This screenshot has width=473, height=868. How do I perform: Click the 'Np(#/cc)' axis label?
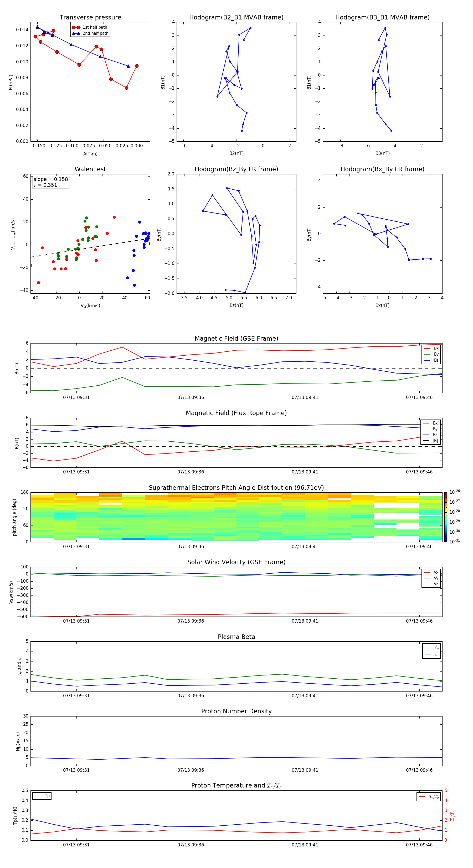pos(18,741)
